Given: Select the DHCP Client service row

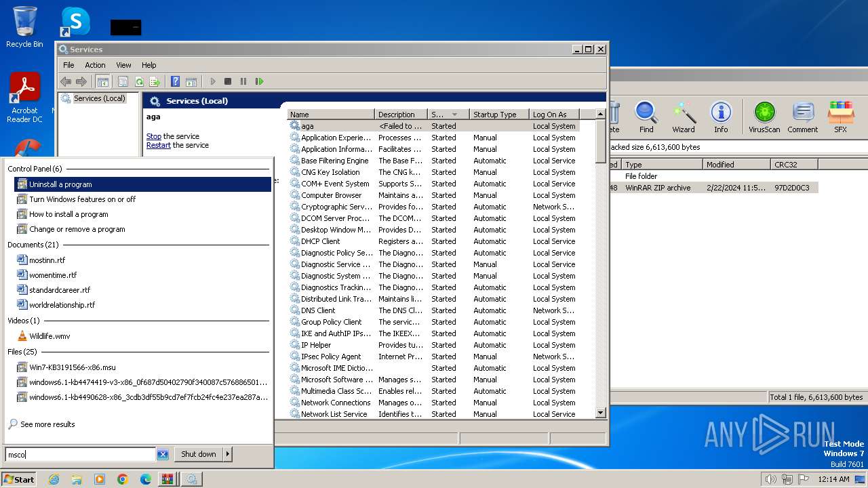Looking at the screenshot, I should [433, 241].
